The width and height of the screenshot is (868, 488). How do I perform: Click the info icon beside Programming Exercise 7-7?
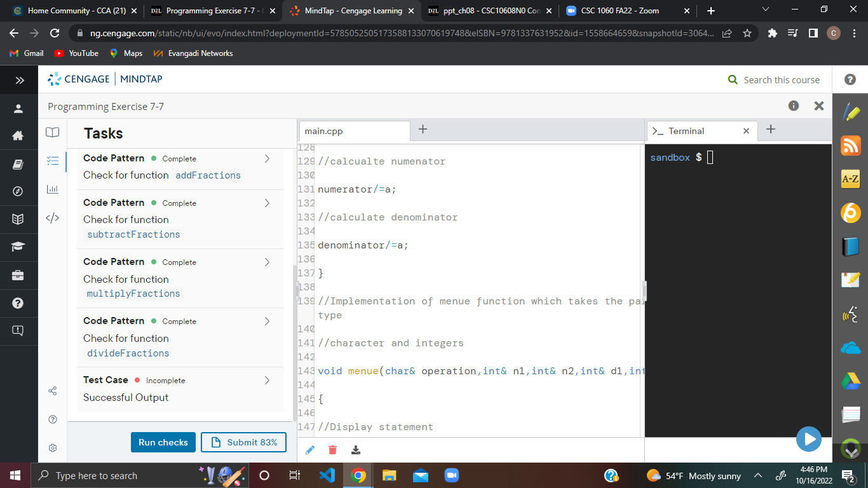[x=793, y=105]
